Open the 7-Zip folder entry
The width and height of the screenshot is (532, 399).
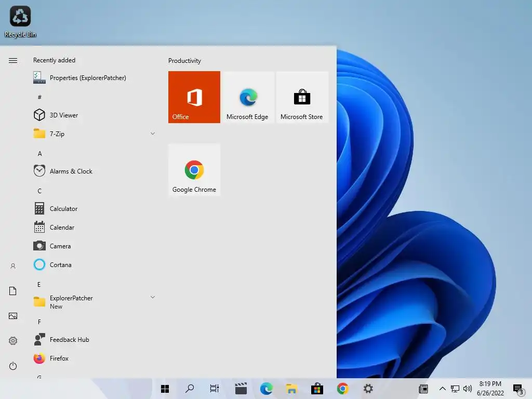pos(95,134)
